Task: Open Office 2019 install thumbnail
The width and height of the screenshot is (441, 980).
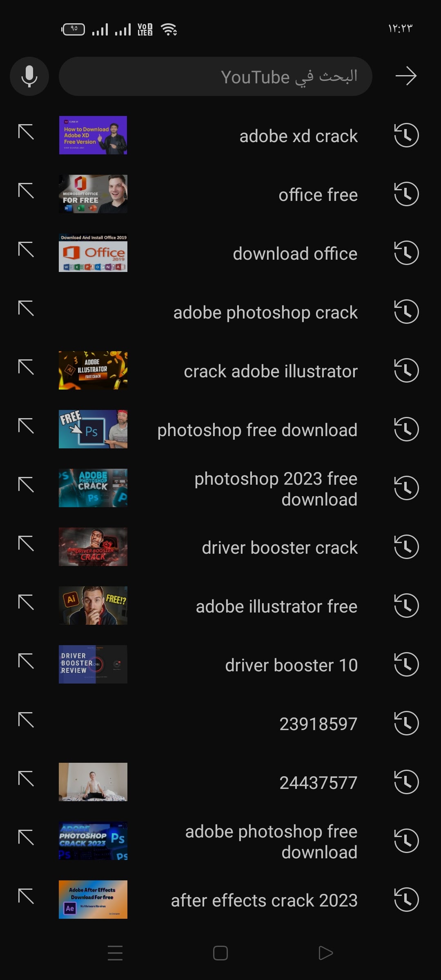Action: pyautogui.click(x=93, y=253)
